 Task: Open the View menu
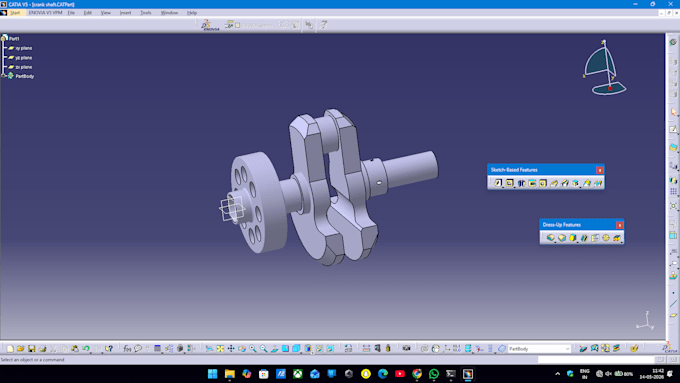tap(105, 13)
